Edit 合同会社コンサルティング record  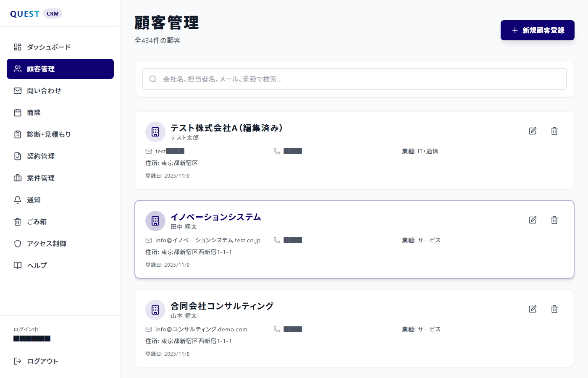532,309
